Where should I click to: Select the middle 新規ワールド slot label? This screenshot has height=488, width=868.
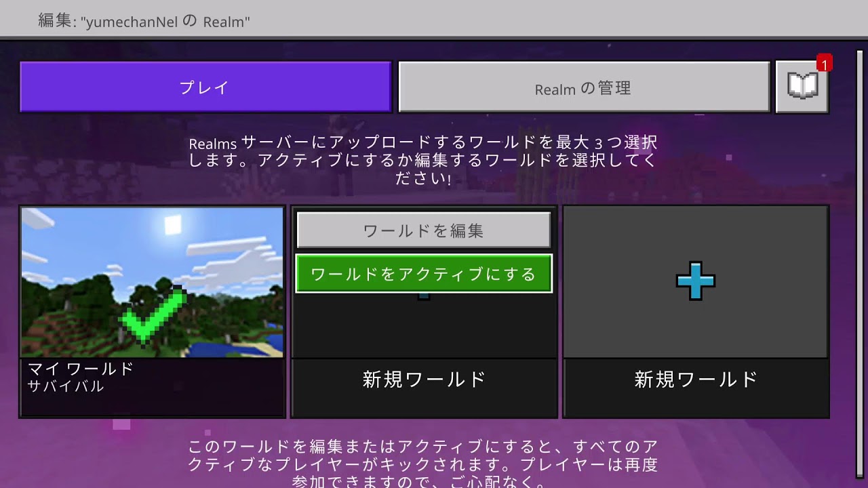coord(424,379)
